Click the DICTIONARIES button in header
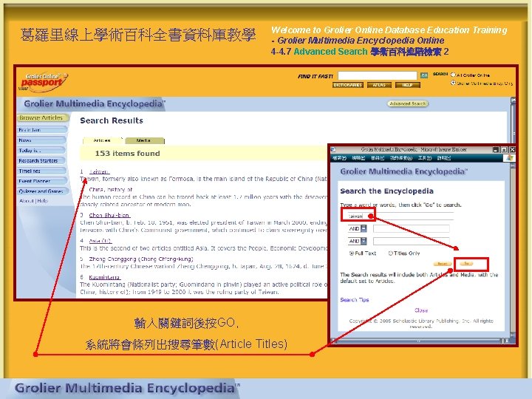Image resolution: width=532 pixels, height=399 pixels. coord(348,85)
